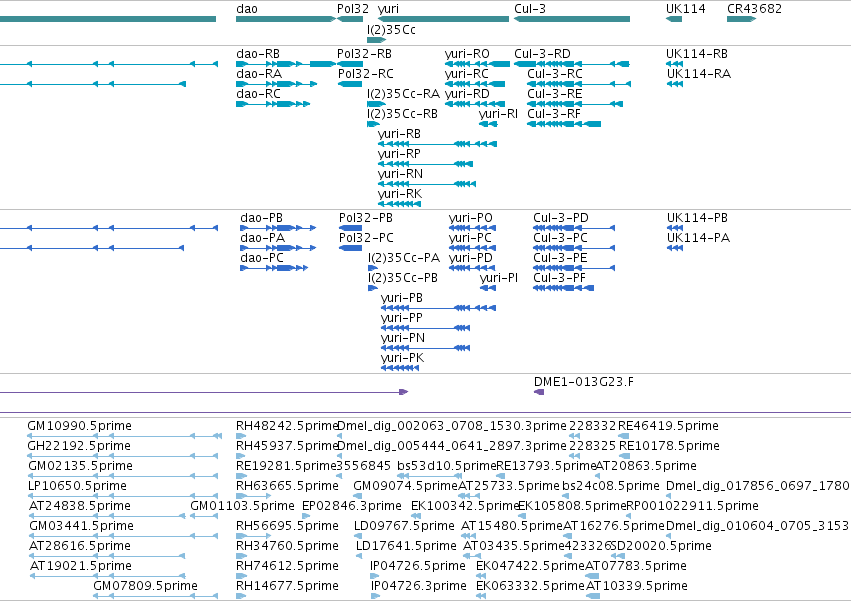Screen dimensions: 851x601
Task: Click the IP04726.3prime EST label
Action: 418,586
